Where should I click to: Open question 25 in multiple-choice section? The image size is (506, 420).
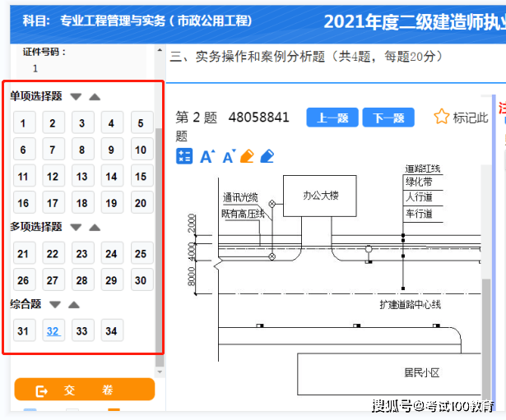[x=141, y=254]
